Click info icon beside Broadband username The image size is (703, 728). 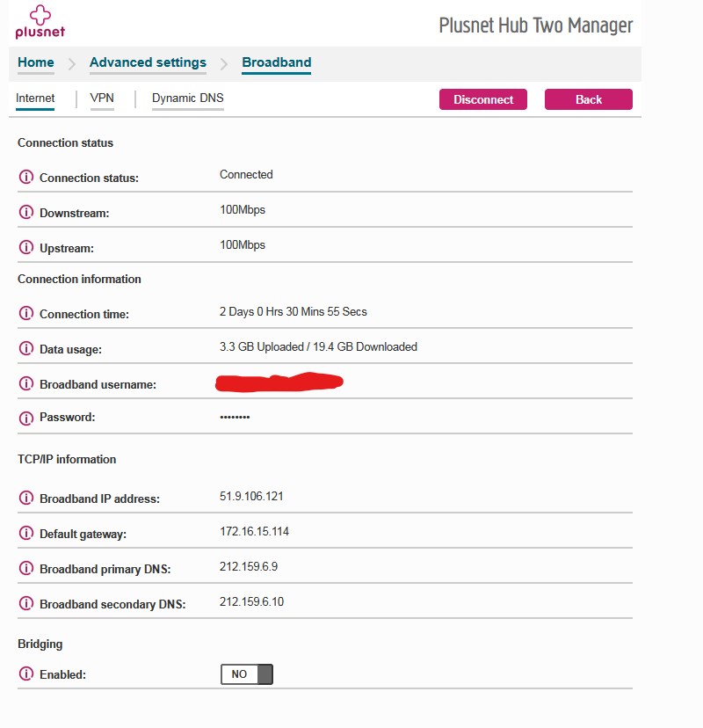[x=25, y=384]
